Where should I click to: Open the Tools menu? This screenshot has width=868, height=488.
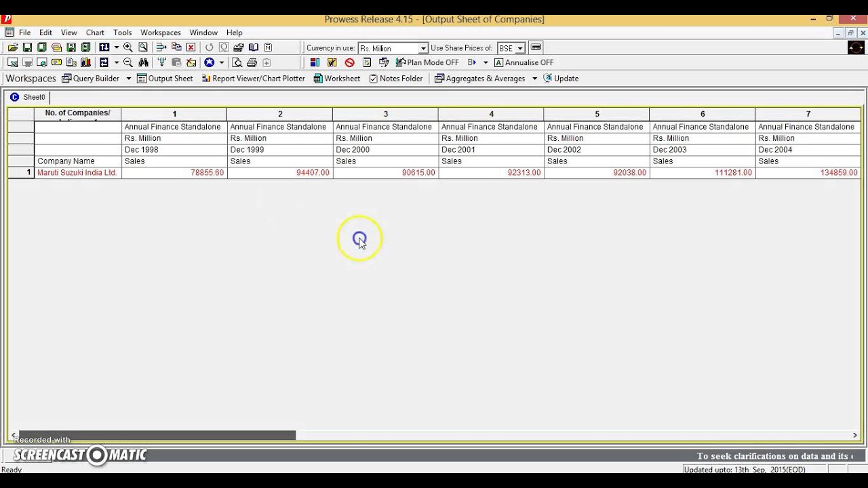point(122,33)
